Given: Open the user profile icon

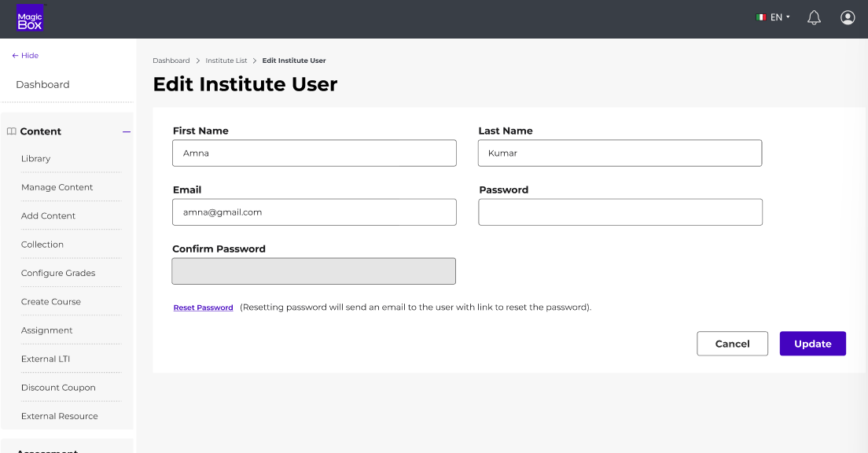Looking at the screenshot, I should point(848,18).
